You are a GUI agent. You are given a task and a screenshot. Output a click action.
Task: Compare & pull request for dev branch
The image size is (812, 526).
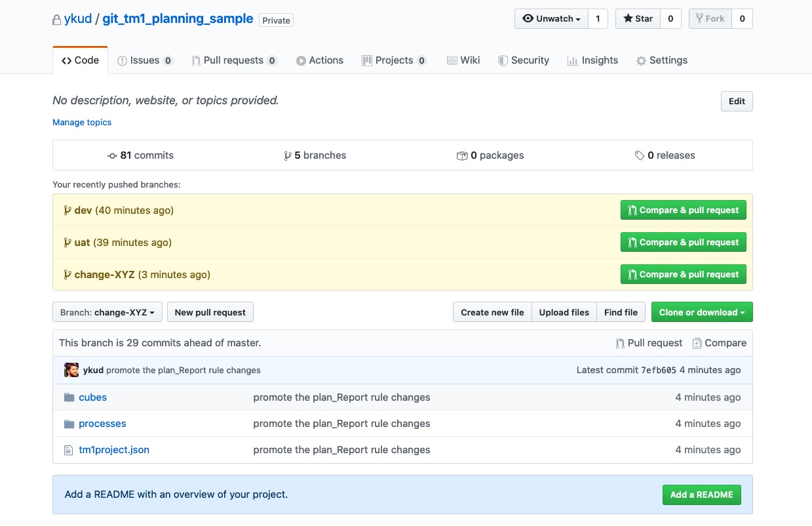click(x=684, y=210)
